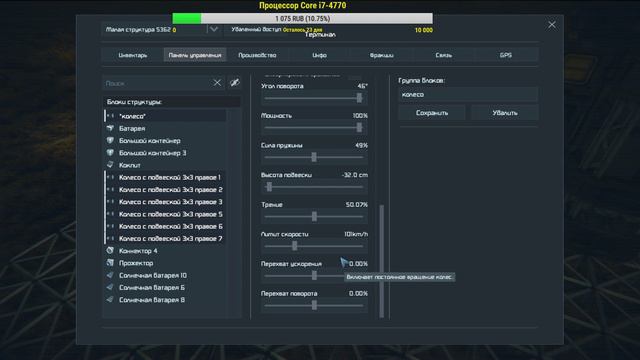Select the *колесо* group in list

[165, 116]
